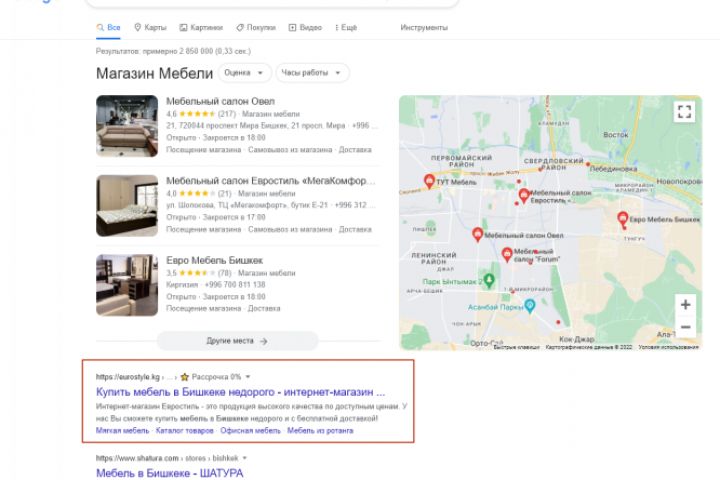
Task: Click the Парк Ынтымак 2 map marker
Action: coord(489,281)
